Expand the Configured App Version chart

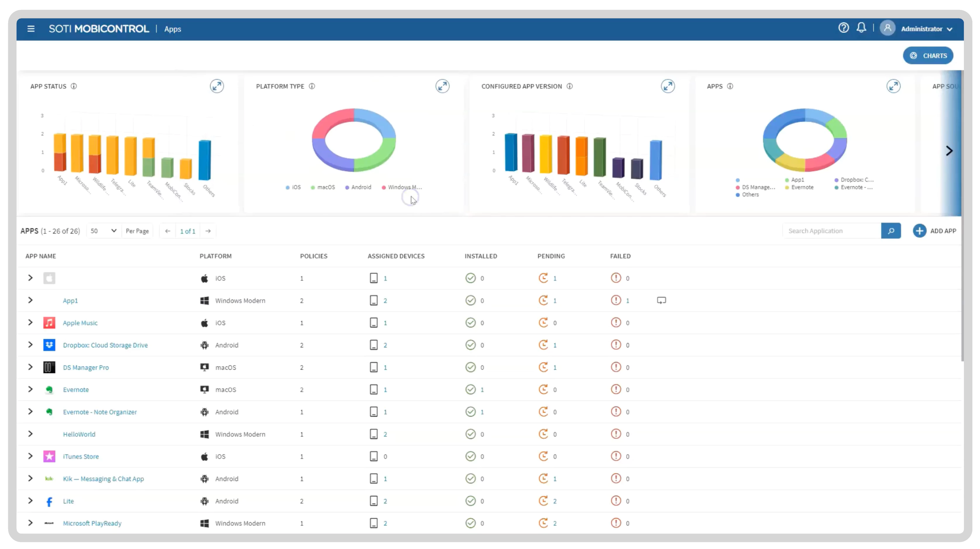point(668,86)
